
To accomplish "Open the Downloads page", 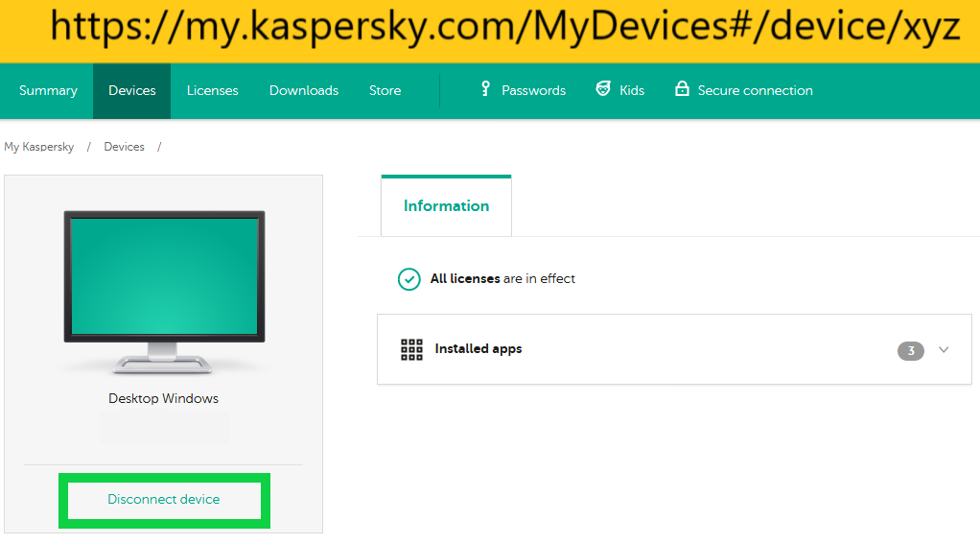I will 304,90.
